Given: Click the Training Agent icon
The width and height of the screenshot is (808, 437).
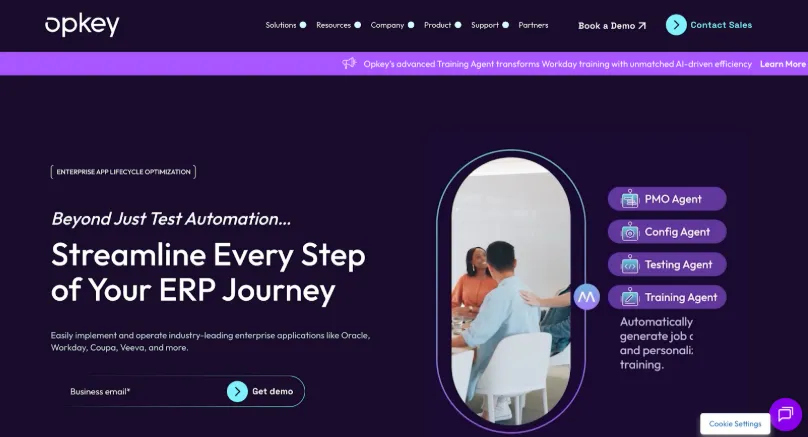Looking at the screenshot, I should click(x=629, y=297).
